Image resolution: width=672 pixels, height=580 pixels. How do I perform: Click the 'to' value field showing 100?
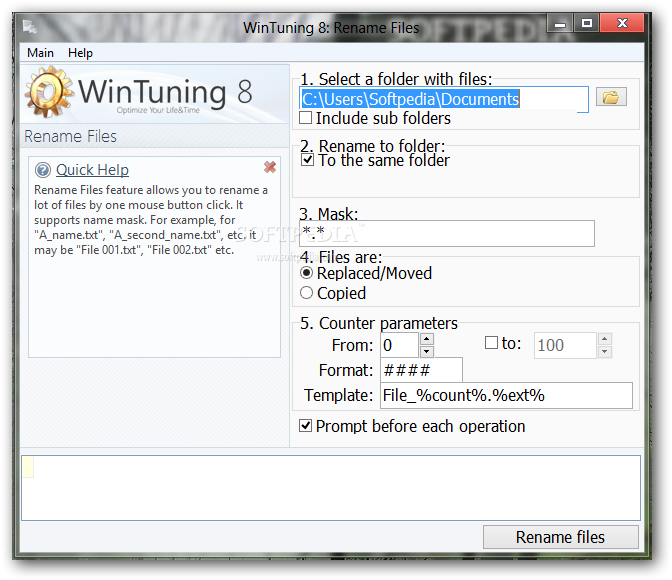pyautogui.click(x=565, y=345)
